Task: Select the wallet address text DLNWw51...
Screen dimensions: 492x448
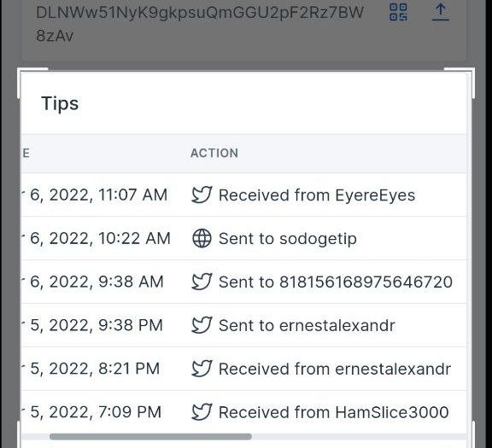Action: point(200,24)
